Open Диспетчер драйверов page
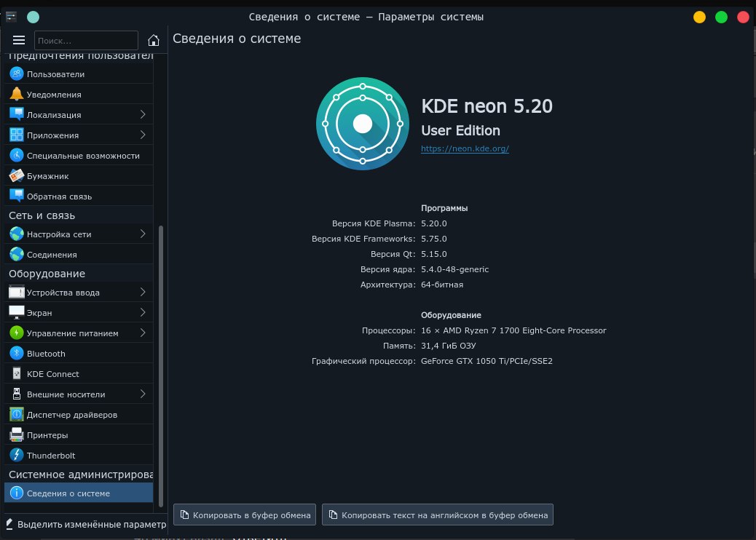The image size is (756, 540). click(x=79, y=414)
